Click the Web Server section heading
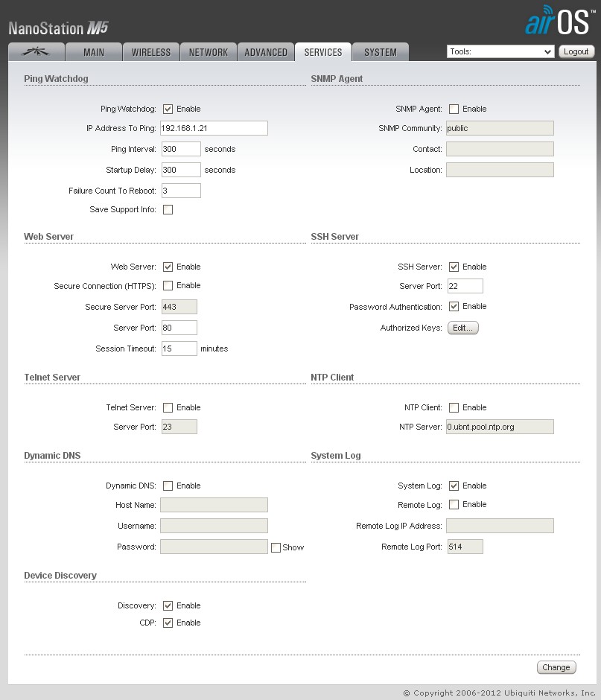Image resolution: width=601 pixels, height=700 pixels. tap(48, 237)
